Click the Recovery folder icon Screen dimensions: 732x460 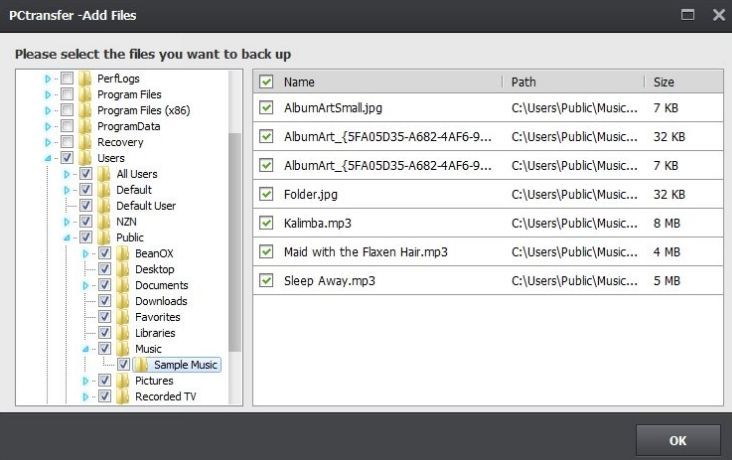pos(84,142)
